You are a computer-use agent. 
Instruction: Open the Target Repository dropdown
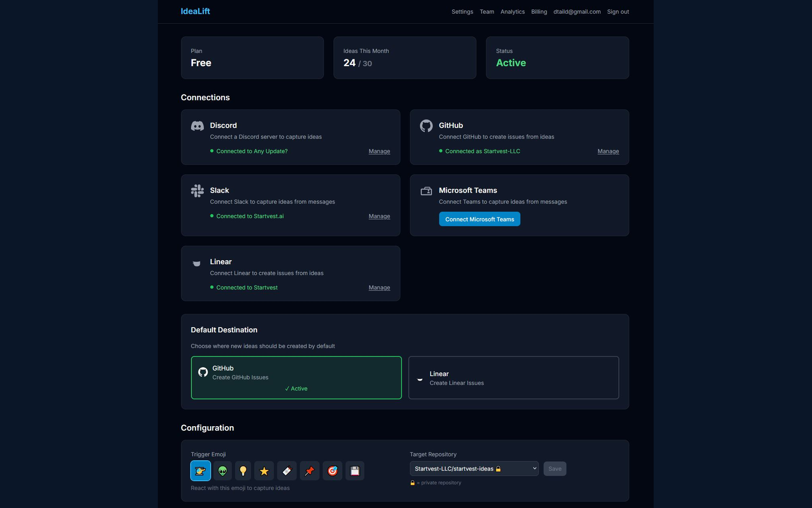point(473,468)
